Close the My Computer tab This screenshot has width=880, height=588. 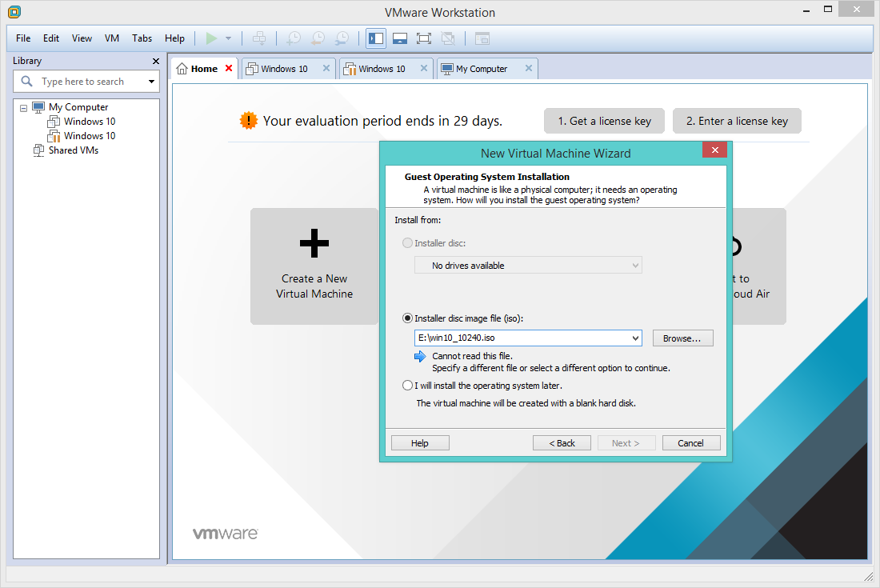(529, 69)
